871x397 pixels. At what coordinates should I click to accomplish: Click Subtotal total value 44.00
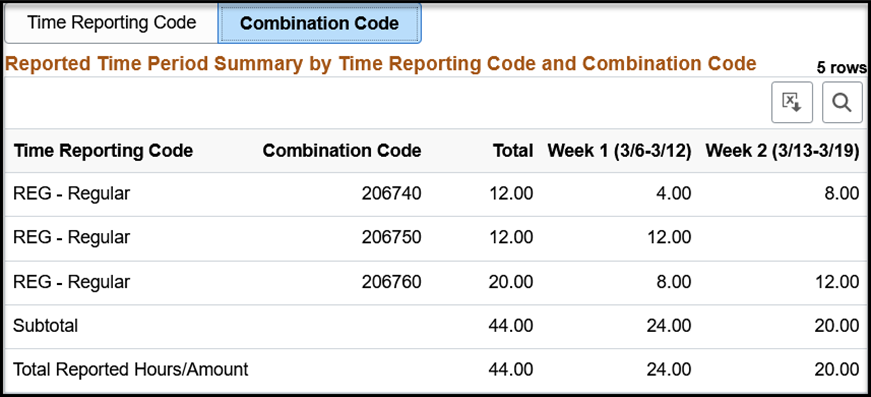tap(510, 326)
